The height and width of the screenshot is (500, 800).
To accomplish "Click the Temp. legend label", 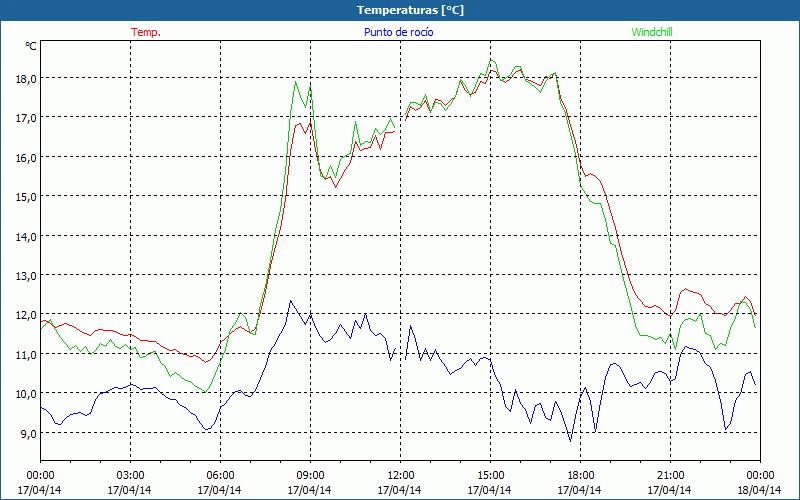I will coord(146,32).
